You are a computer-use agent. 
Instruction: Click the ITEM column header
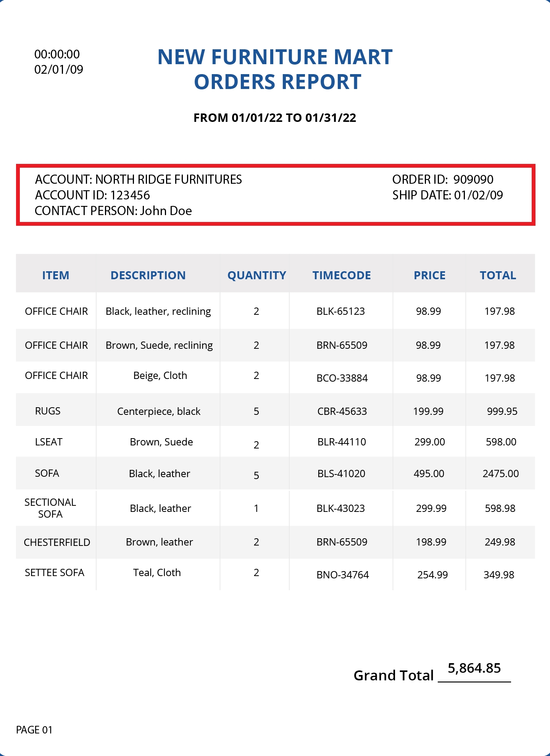tap(56, 275)
